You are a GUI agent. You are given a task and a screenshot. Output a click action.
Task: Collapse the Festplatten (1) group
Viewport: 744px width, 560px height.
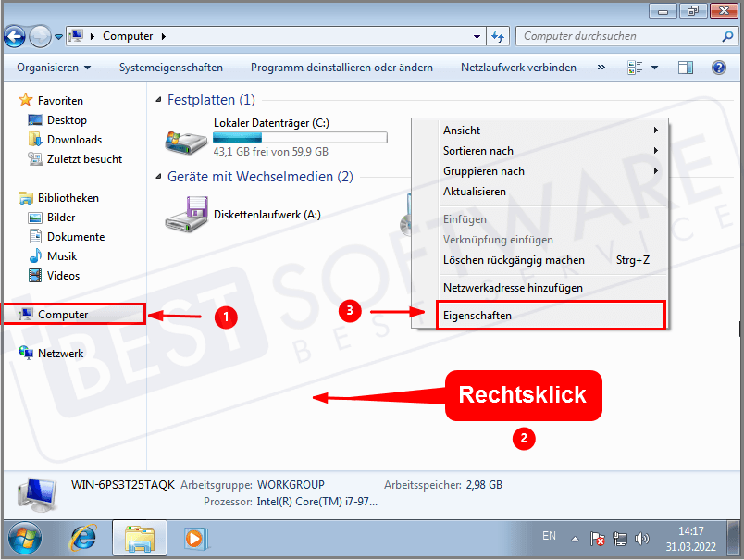click(159, 99)
